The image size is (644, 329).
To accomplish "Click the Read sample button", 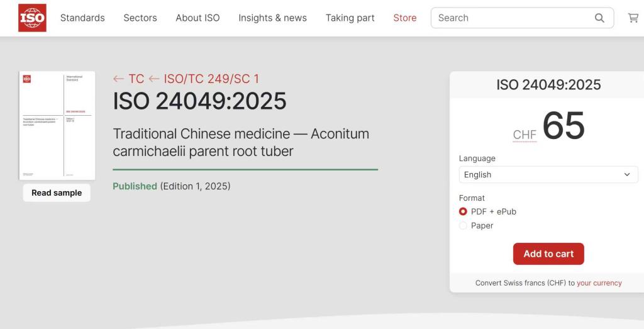I will coord(57,192).
